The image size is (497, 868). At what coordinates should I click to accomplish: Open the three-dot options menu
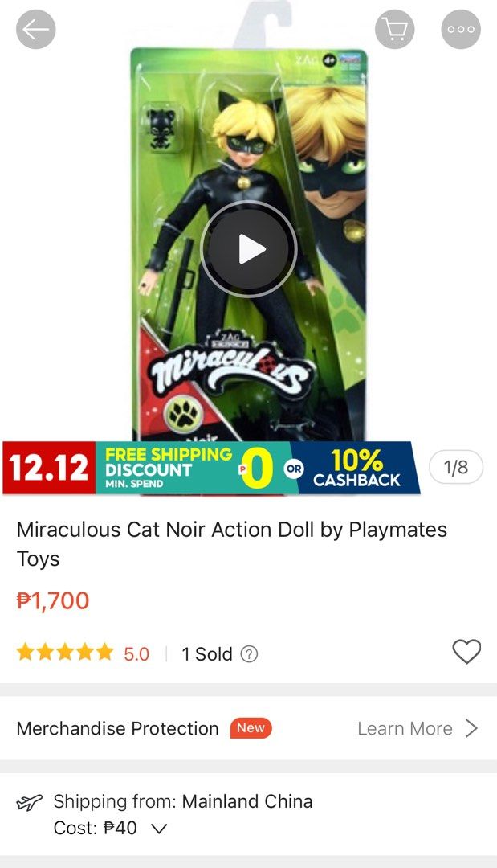461,30
